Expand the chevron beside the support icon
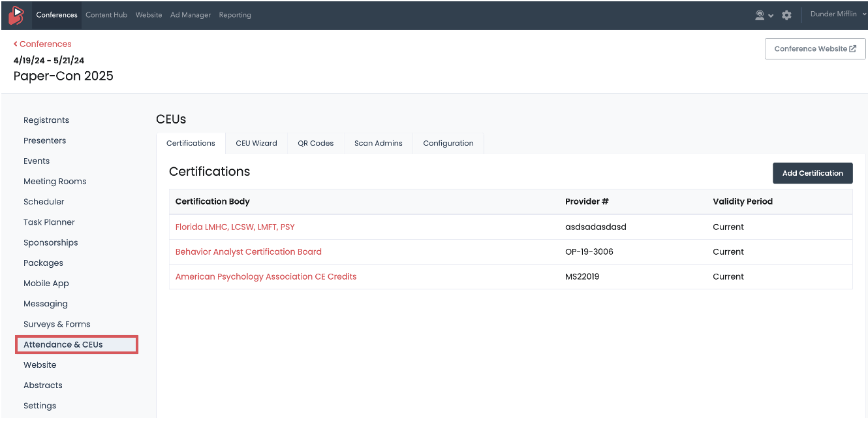Screen dimensions: 868x422 click(771, 16)
